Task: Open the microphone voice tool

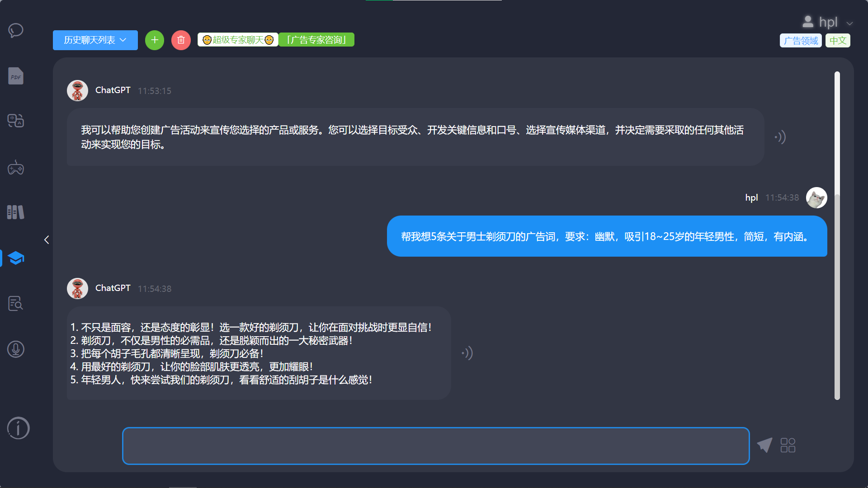Action: tap(16, 349)
